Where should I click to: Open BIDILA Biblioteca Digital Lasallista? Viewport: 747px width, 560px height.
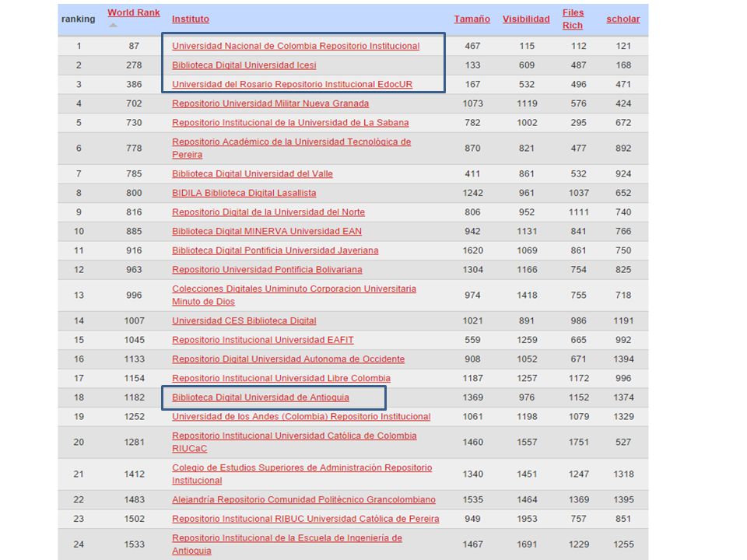(244, 193)
